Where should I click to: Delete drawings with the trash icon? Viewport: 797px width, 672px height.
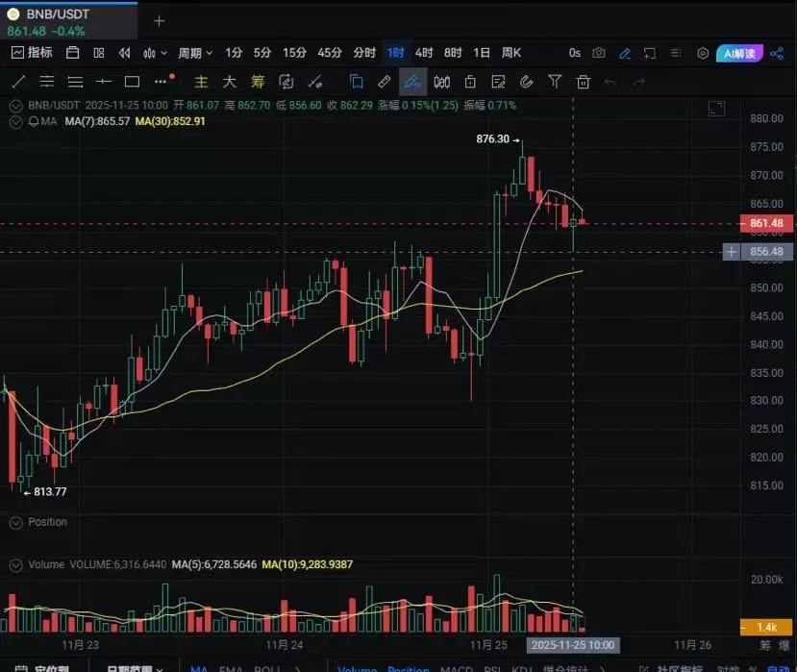tap(583, 82)
